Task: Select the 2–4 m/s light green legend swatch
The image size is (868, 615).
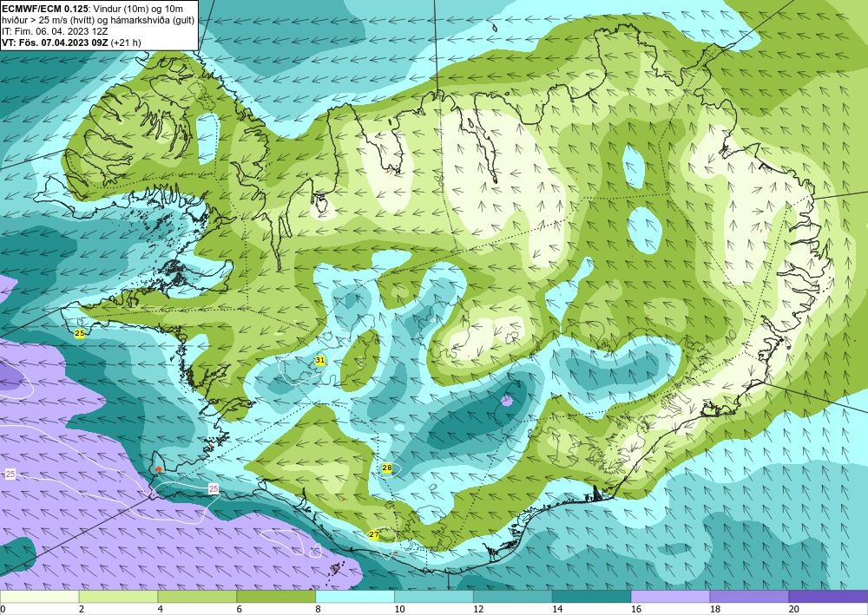Action: (118, 596)
